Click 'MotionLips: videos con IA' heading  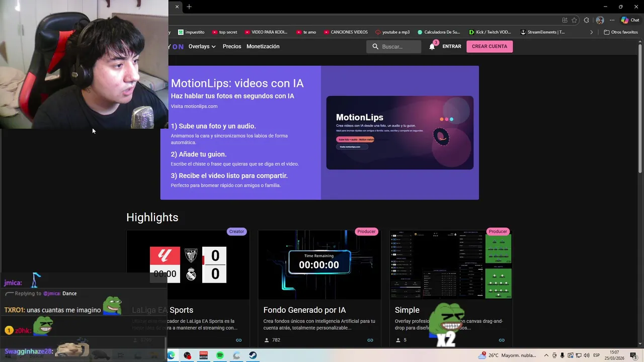click(x=237, y=83)
